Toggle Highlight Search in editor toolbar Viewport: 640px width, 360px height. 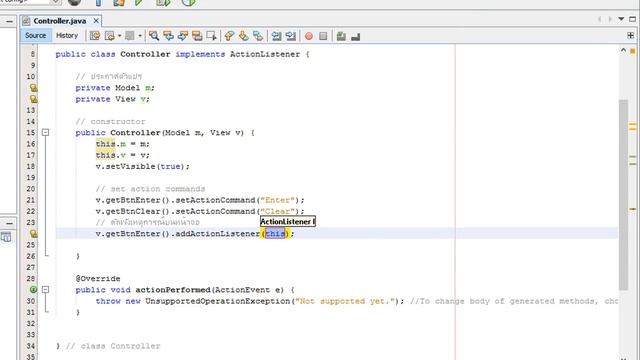(x=197, y=36)
